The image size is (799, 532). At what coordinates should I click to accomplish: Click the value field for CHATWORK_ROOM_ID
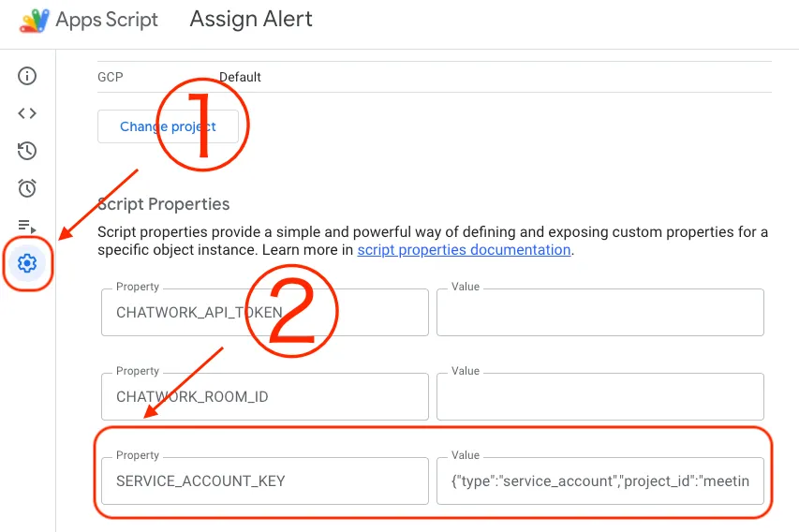coord(599,397)
